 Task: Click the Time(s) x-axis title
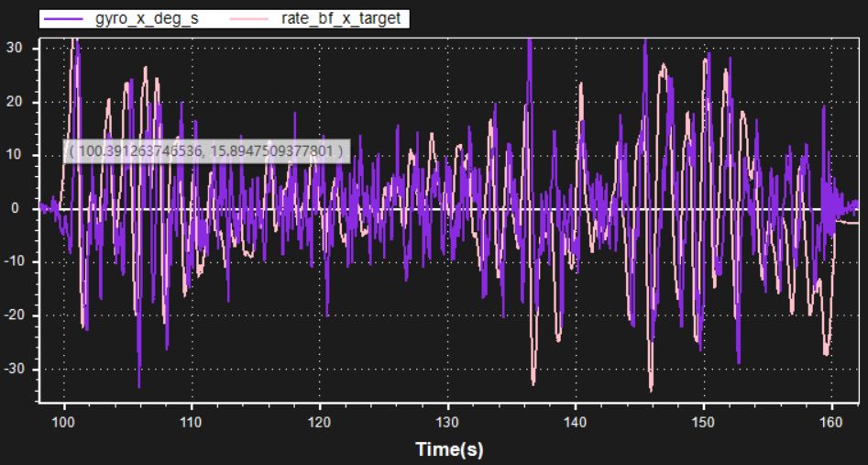(449, 448)
